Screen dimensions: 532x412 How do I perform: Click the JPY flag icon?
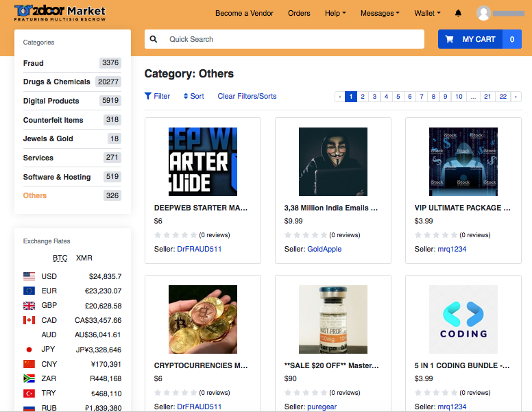pyautogui.click(x=29, y=349)
